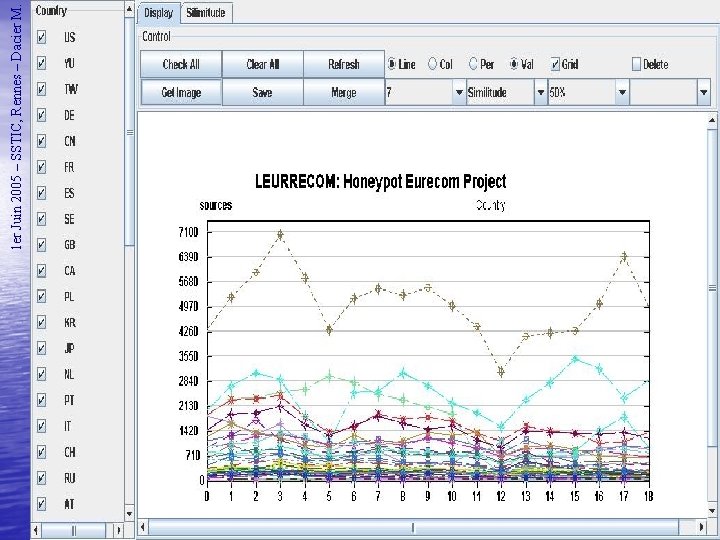Toggle the SE country checkbox
Viewport: 720px width, 540px height.
(41, 219)
